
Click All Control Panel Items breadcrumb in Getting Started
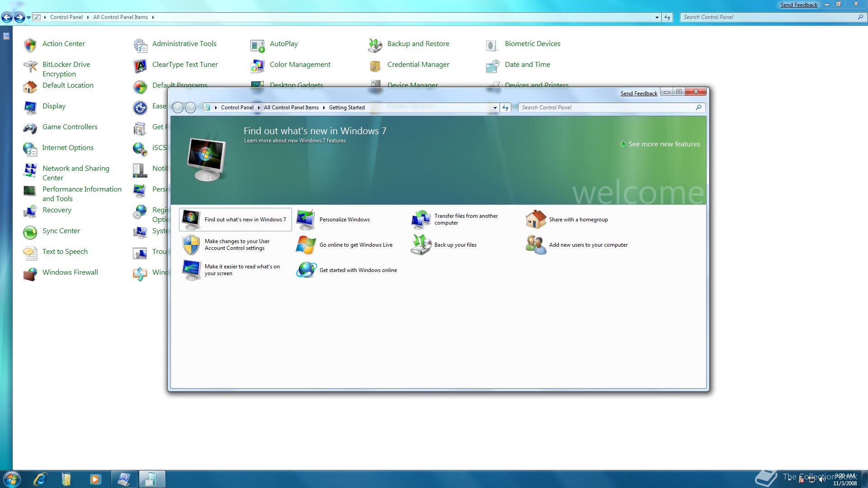click(x=291, y=108)
